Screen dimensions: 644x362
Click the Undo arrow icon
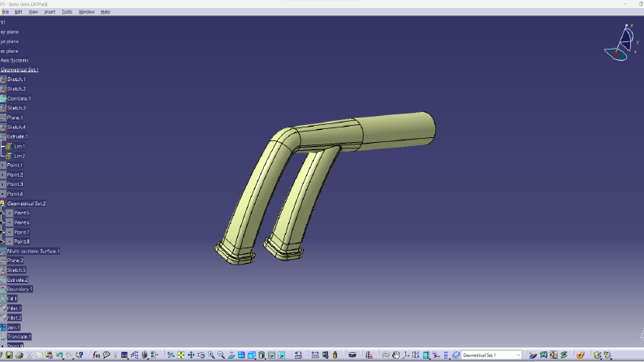pos(59,355)
